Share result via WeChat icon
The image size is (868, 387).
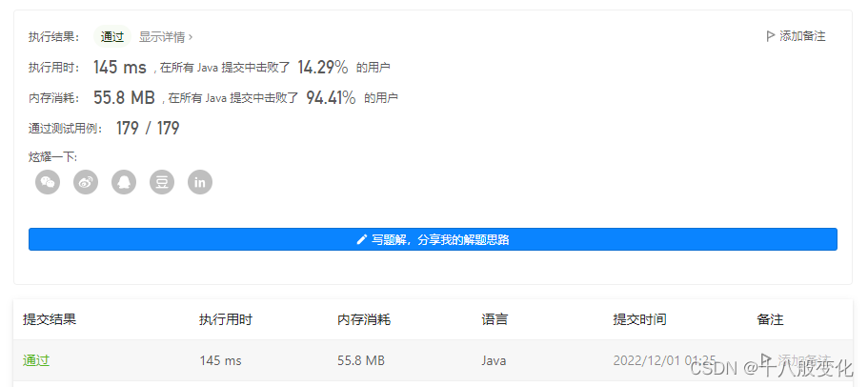(48, 182)
